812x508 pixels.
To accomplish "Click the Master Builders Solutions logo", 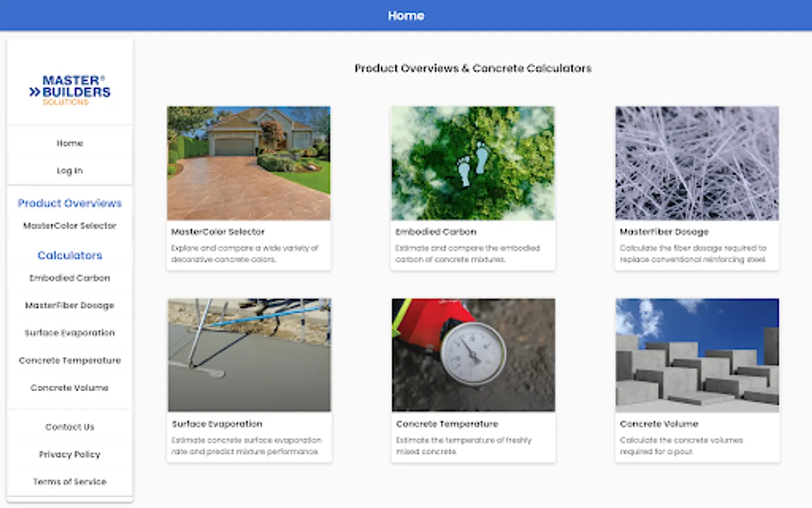I will (x=70, y=90).
